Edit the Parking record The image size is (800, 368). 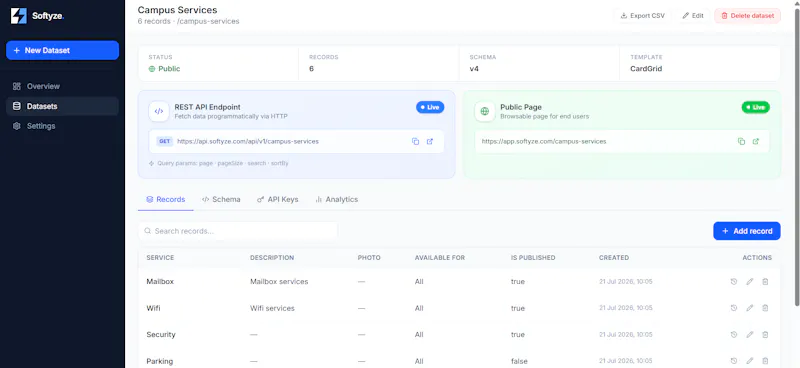[x=749, y=361]
